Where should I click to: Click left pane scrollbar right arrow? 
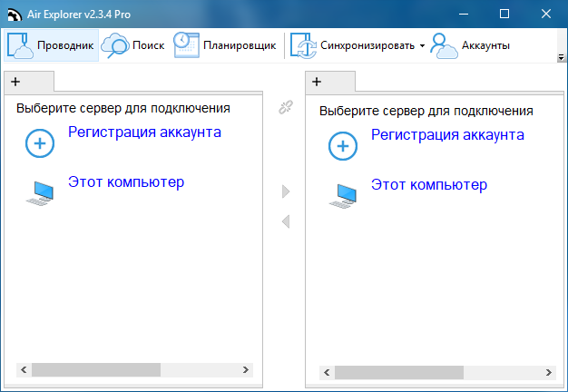tap(246, 370)
